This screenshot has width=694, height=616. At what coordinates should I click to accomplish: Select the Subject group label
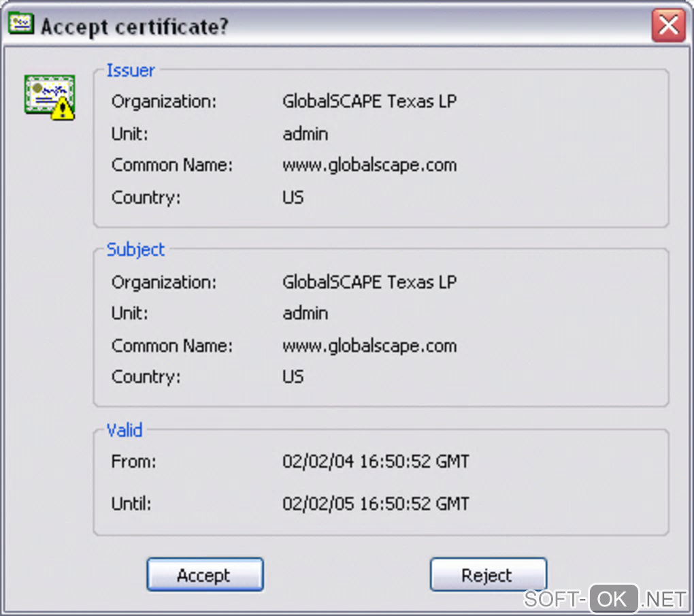pos(135,250)
